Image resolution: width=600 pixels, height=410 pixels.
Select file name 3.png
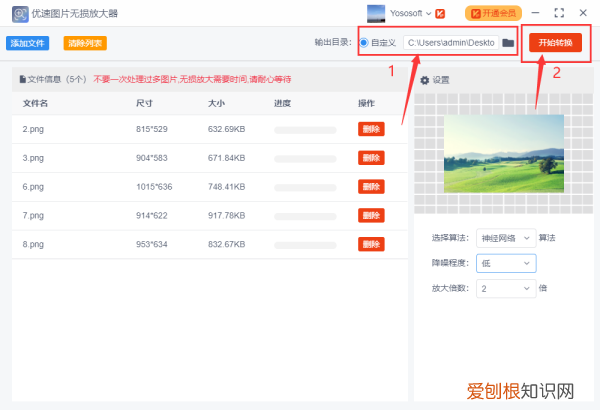click(33, 158)
